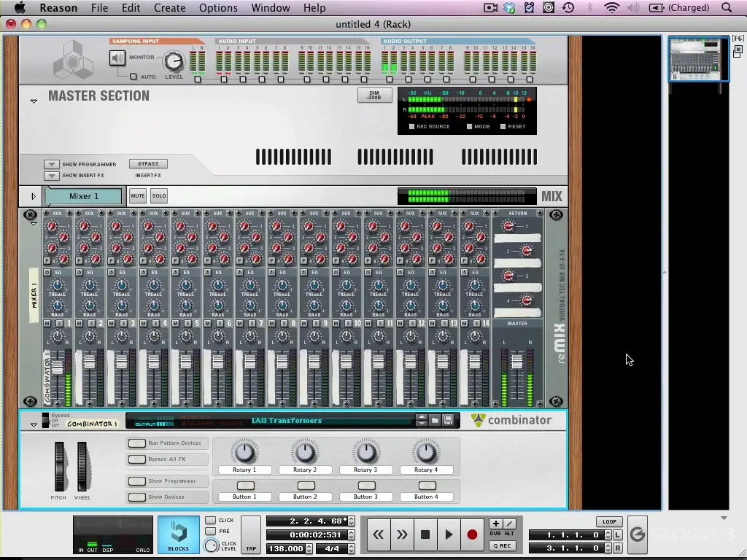Viewport: 747px width, 560px height.
Task: Click the Mixer 1 name field
Action: (84, 196)
